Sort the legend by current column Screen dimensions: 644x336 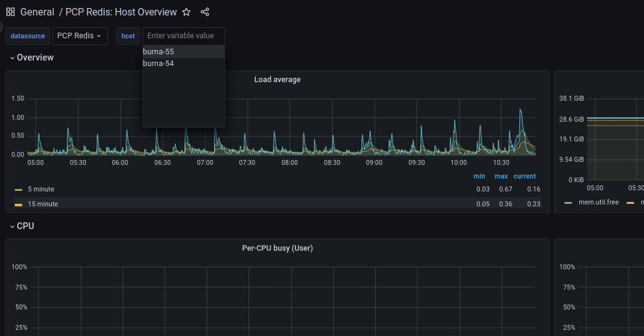[524, 176]
